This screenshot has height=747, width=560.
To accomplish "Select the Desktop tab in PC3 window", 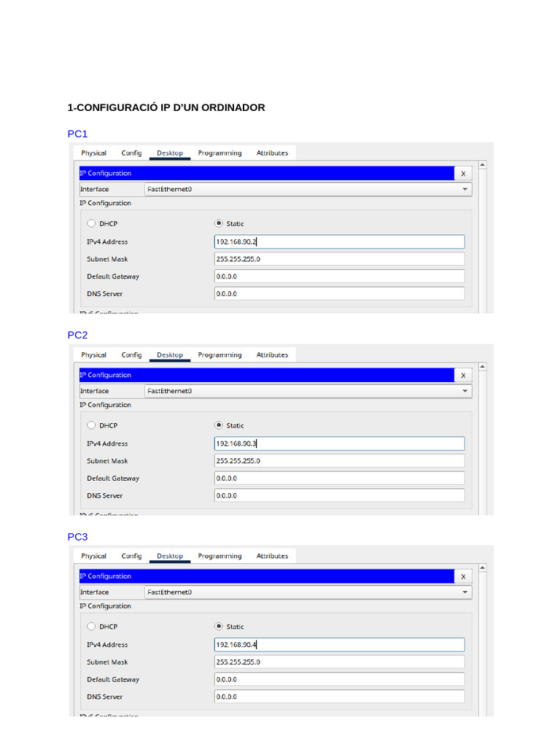I will [170, 556].
